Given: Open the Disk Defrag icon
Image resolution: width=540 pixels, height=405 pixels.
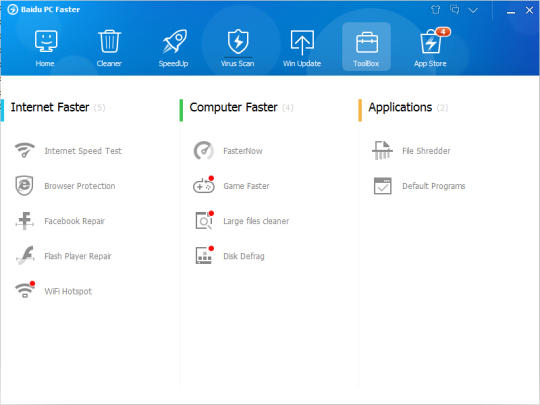Looking at the screenshot, I should point(204,256).
